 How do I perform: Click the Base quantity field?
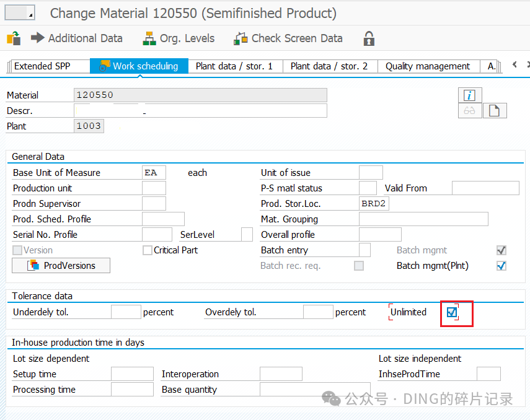click(315, 389)
